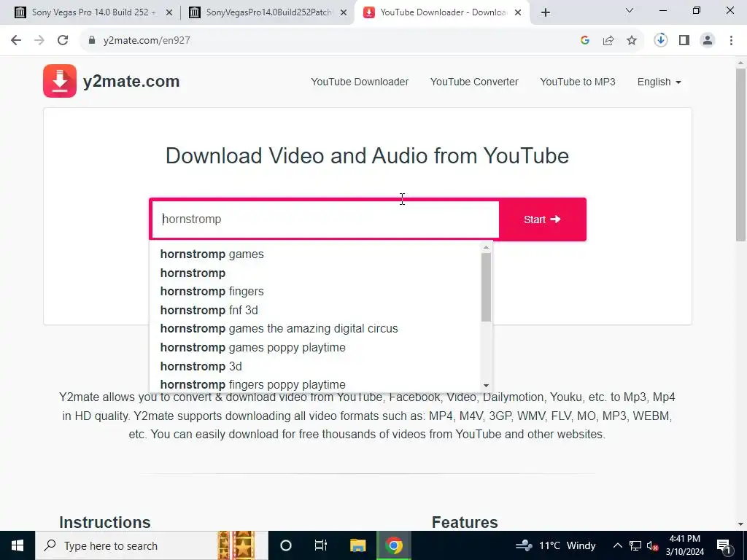Click the pink Start button
The height and width of the screenshot is (560, 747).
point(543,219)
